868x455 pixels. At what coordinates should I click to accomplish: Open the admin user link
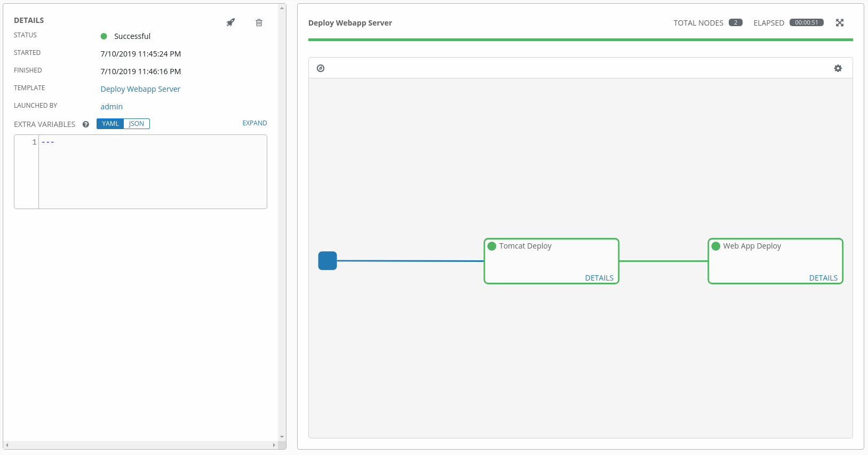tap(112, 107)
